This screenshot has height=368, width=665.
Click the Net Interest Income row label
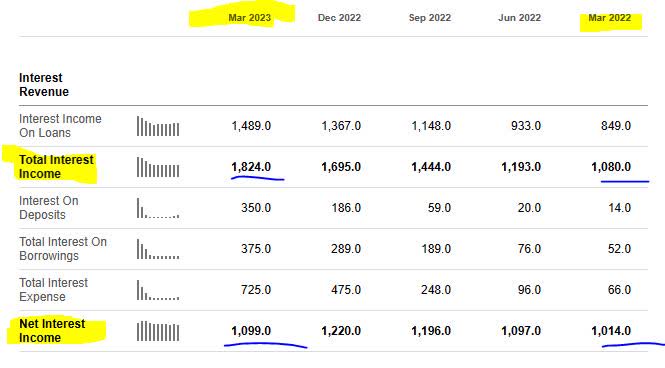[x=52, y=331]
